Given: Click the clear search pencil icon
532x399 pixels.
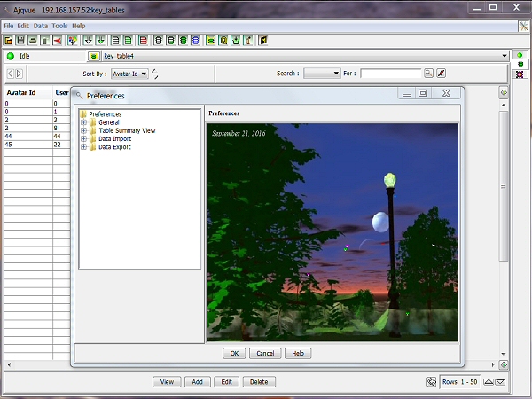Looking at the screenshot, I should (x=441, y=74).
